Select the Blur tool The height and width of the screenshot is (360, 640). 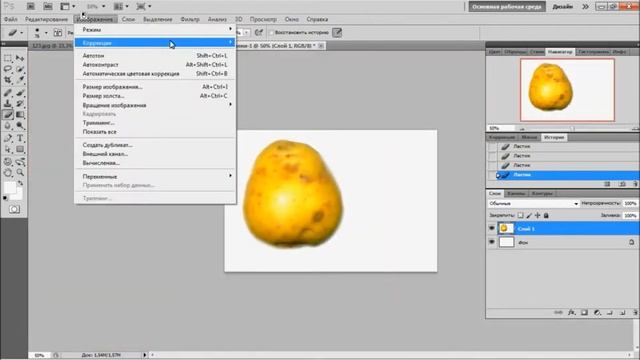[8, 126]
